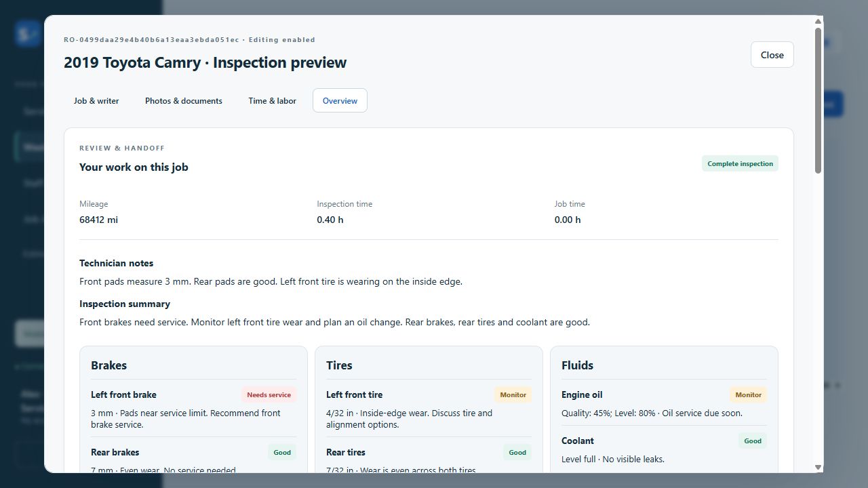Click the 'Quality: 45%; Level: 80%' description
The width and height of the screenshot is (868, 488).
(x=652, y=413)
